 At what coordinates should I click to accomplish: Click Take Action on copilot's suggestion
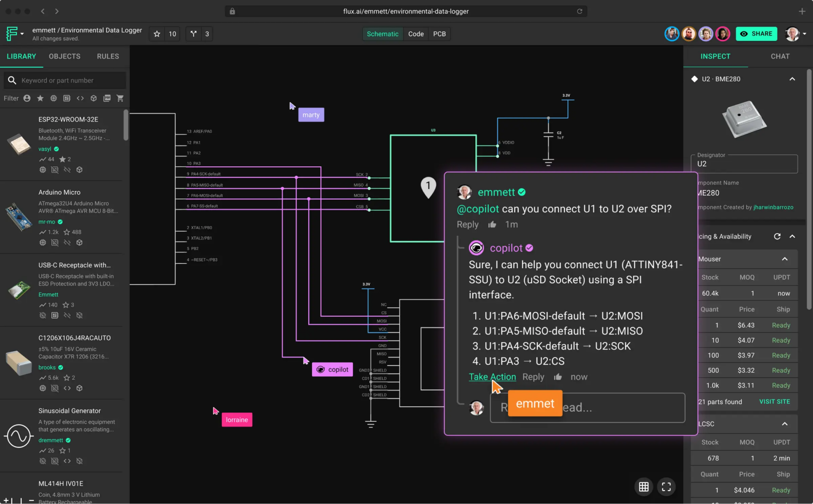(492, 377)
